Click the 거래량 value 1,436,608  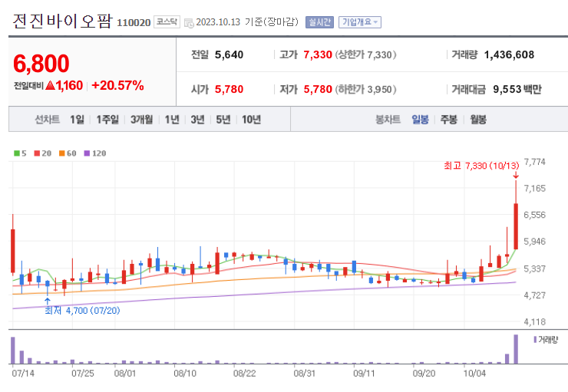(x=509, y=54)
